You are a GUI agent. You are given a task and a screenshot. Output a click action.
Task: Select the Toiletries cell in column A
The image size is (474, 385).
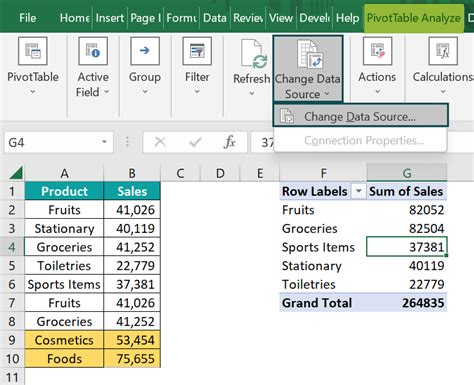click(x=64, y=266)
